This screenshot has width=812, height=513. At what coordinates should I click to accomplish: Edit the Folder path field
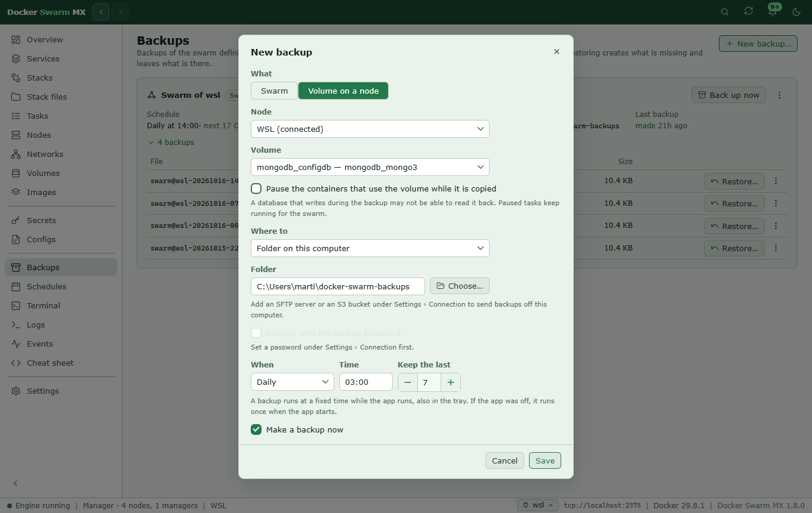click(x=338, y=286)
